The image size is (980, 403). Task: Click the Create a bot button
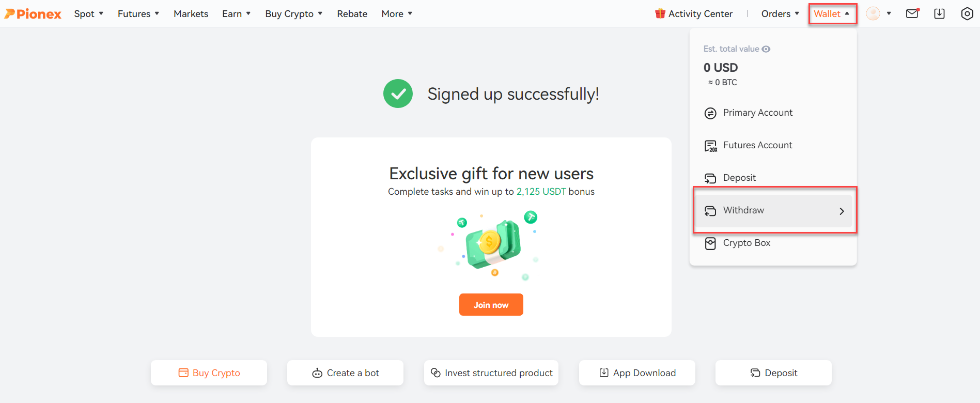[x=345, y=373]
